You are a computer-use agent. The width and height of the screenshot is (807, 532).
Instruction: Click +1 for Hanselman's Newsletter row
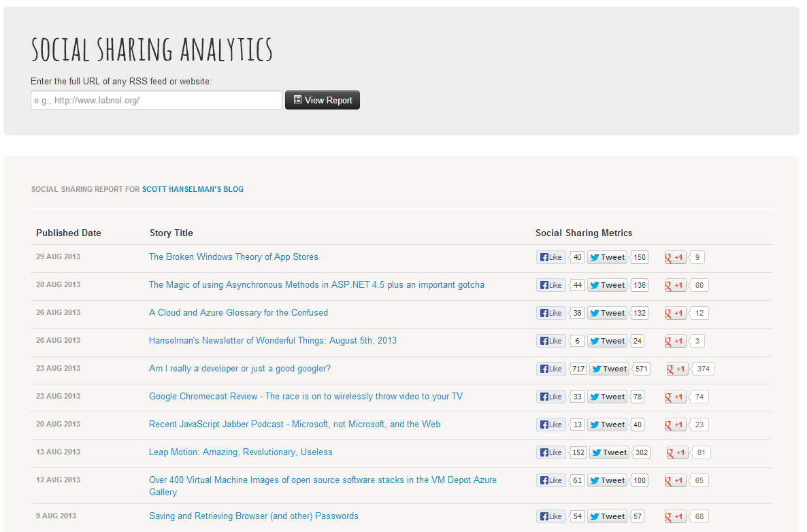(x=675, y=341)
